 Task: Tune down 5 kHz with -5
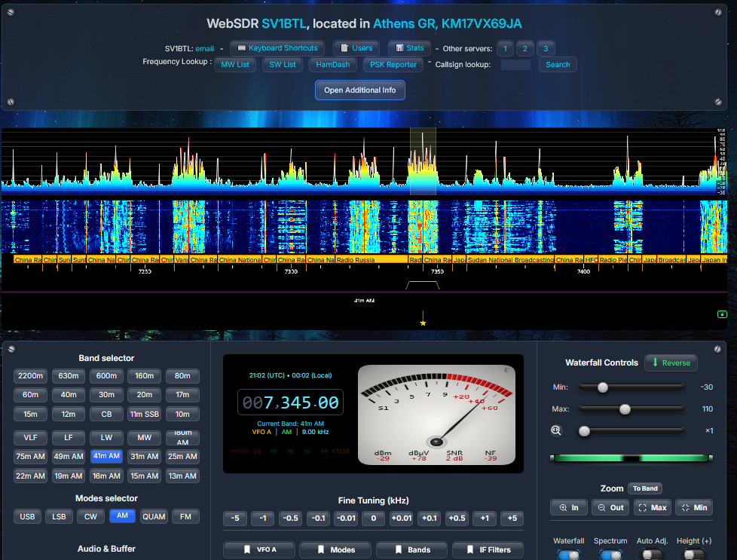pyautogui.click(x=235, y=518)
